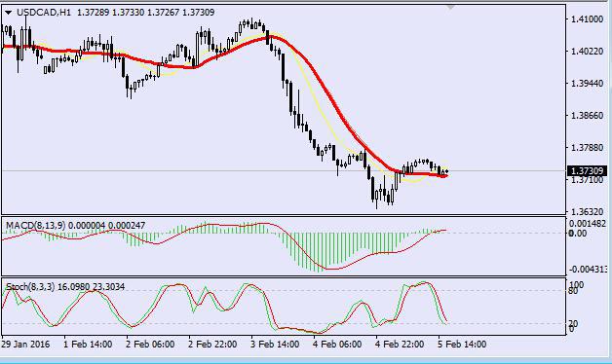
Task: Select the MACD(8,13,9) indicator label
Action: point(36,225)
